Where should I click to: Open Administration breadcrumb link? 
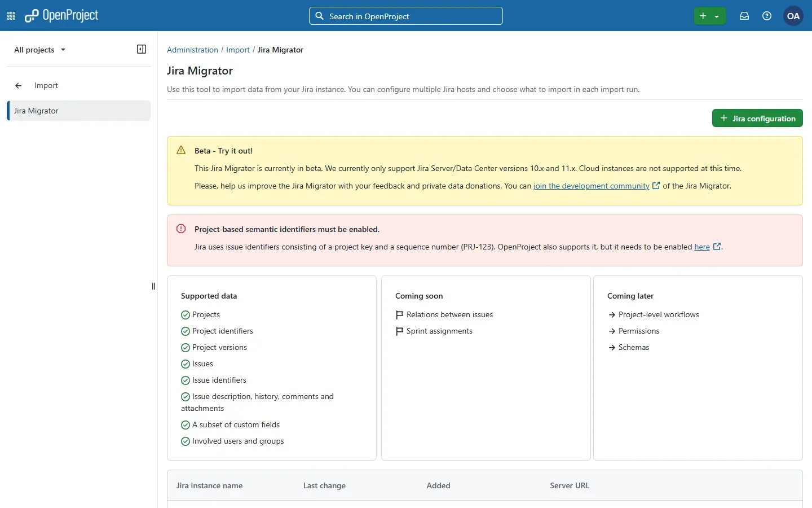[192, 50]
